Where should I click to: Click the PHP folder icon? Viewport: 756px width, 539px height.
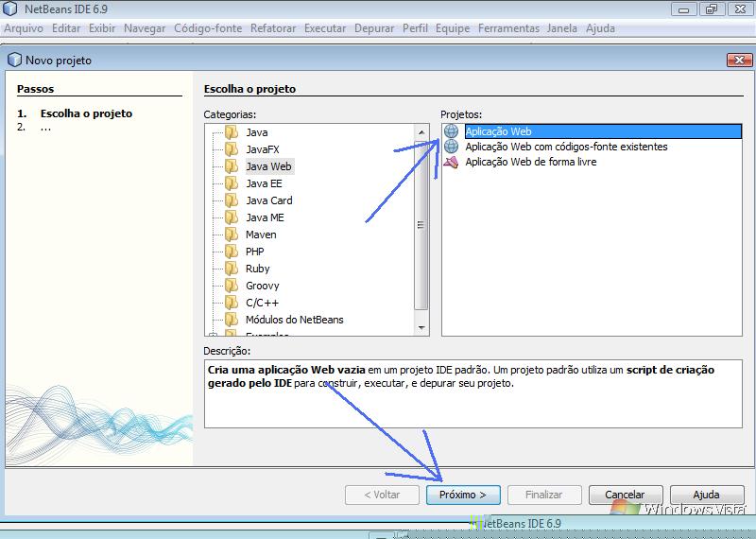click(x=232, y=252)
